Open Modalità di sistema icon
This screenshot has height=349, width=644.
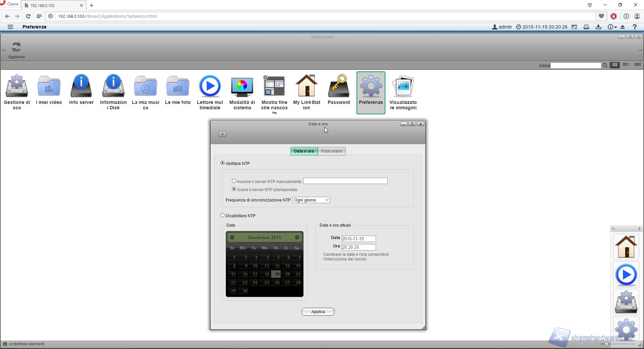pos(242,86)
